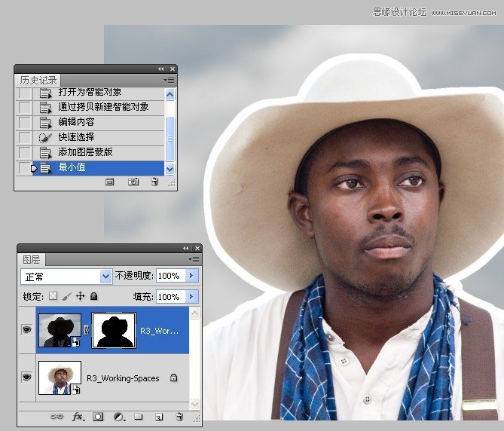Set history brush source for 通过拷贝新建智能对象

click(25, 107)
